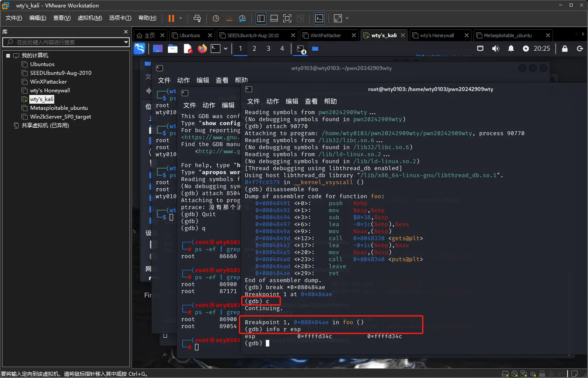Click the stretch guest display icon
Viewport: 588px width, 378px height.
coord(338,18)
